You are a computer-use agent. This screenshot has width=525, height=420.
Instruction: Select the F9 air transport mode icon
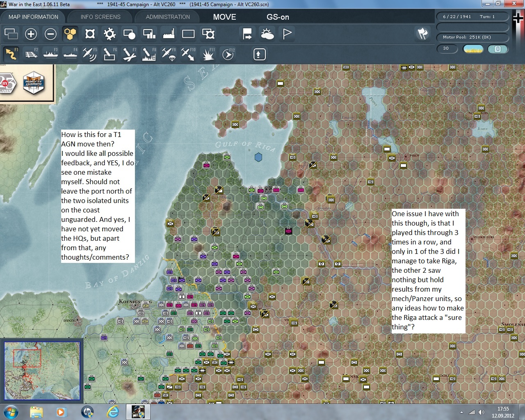click(x=169, y=54)
